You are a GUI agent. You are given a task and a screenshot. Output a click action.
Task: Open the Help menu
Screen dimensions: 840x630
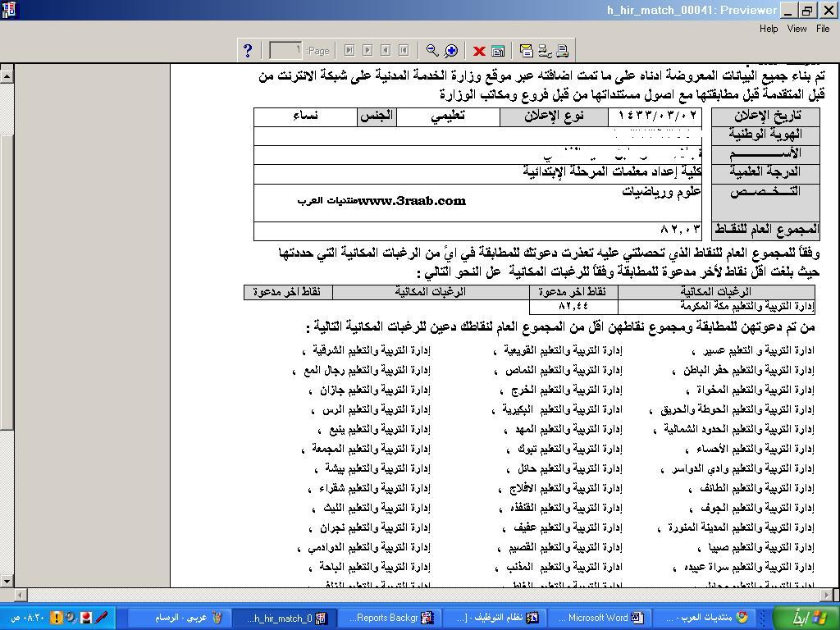point(769,29)
